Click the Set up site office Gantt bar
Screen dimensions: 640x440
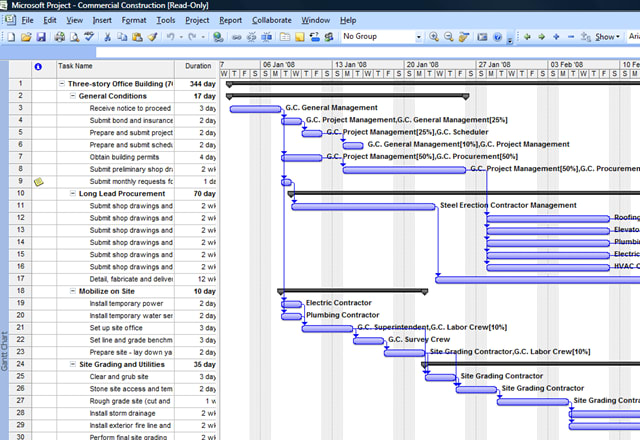tap(327, 329)
